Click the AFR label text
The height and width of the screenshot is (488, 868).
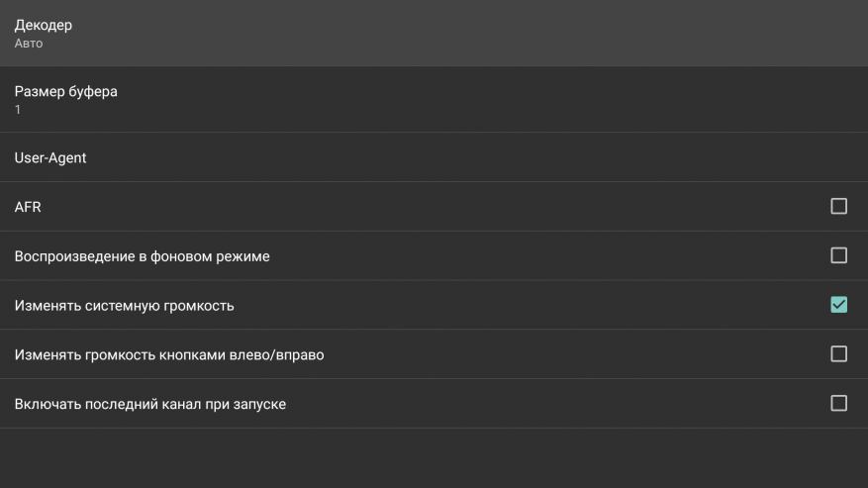click(28, 207)
